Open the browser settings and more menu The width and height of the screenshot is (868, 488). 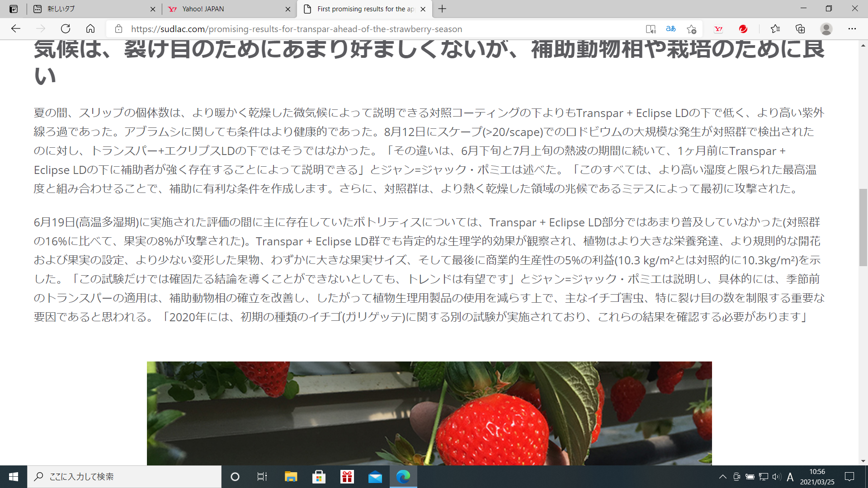click(x=852, y=29)
